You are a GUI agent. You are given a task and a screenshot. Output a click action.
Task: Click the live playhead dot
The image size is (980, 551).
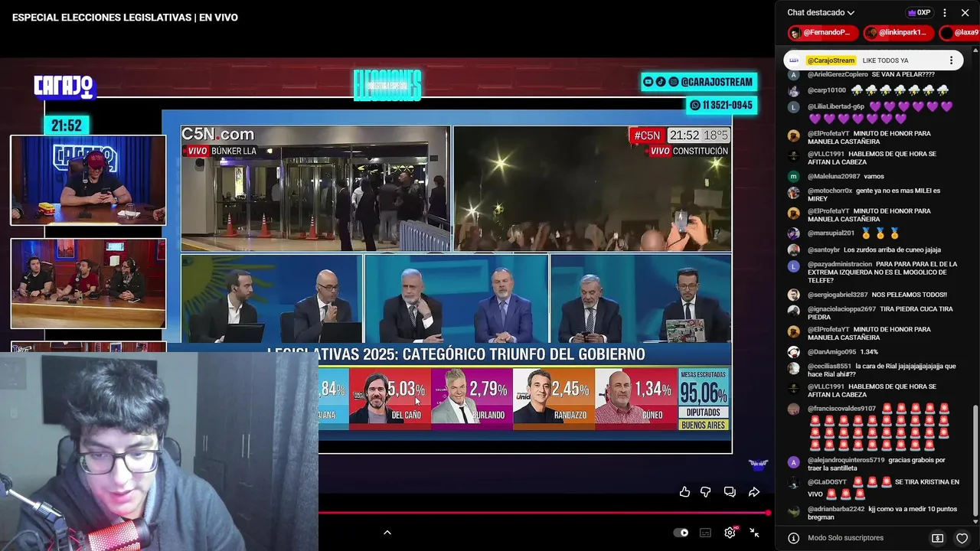pos(767,513)
